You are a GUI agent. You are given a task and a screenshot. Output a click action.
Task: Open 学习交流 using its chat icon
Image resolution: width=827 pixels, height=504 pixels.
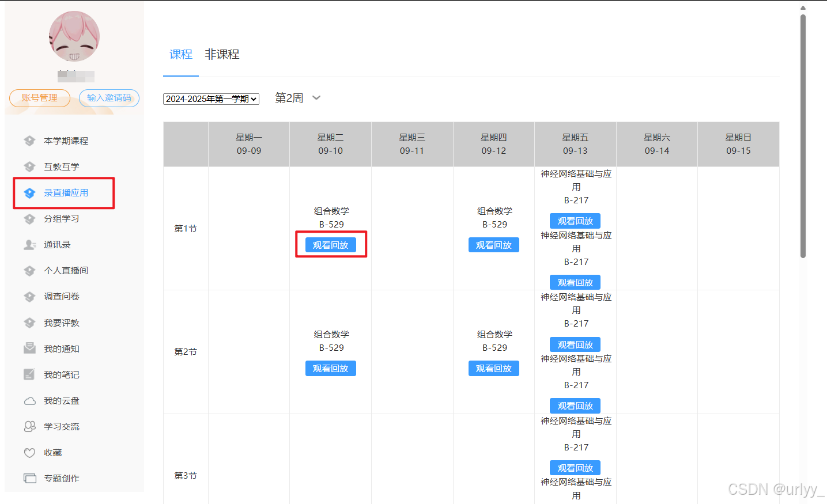click(x=29, y=426)
